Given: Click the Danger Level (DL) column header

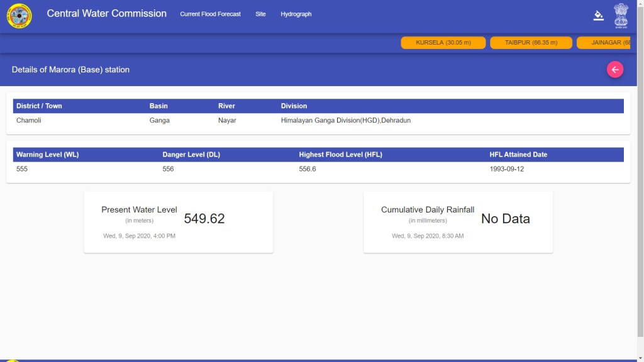Looking at the screenshot, I should click(191, 155).
